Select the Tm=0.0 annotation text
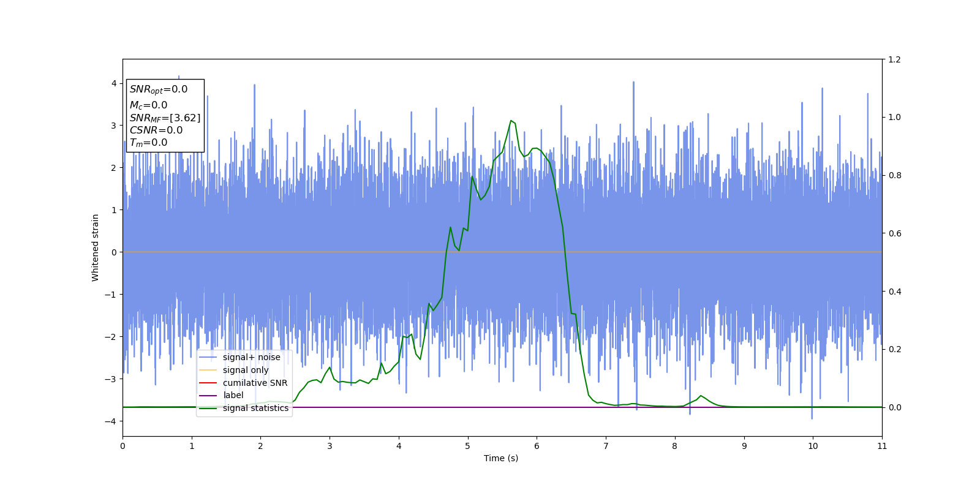 [x=148, y=143]
